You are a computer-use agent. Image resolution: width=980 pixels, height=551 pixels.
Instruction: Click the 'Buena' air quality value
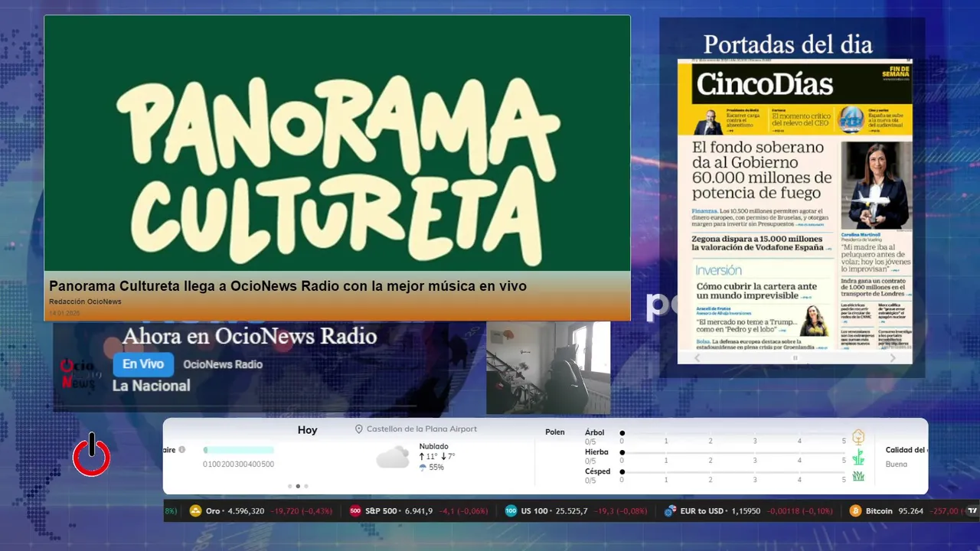[897, 465]
